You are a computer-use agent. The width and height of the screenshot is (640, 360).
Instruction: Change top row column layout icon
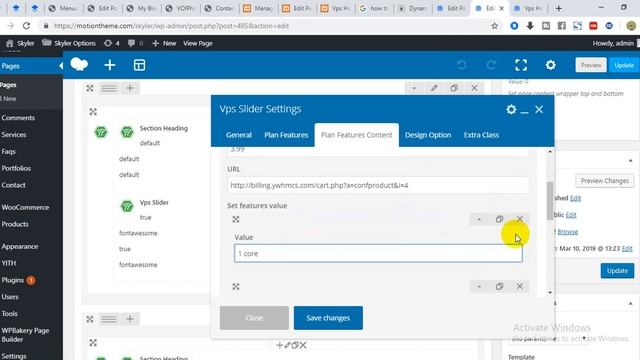(x=109, y=88)
